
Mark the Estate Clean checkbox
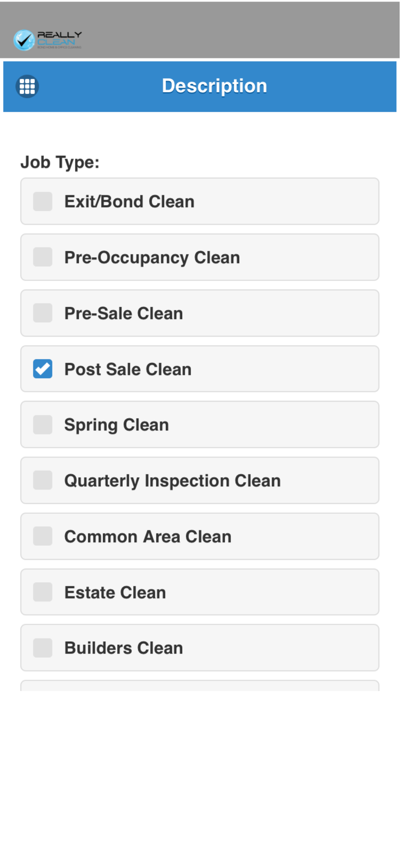point(43,592)
